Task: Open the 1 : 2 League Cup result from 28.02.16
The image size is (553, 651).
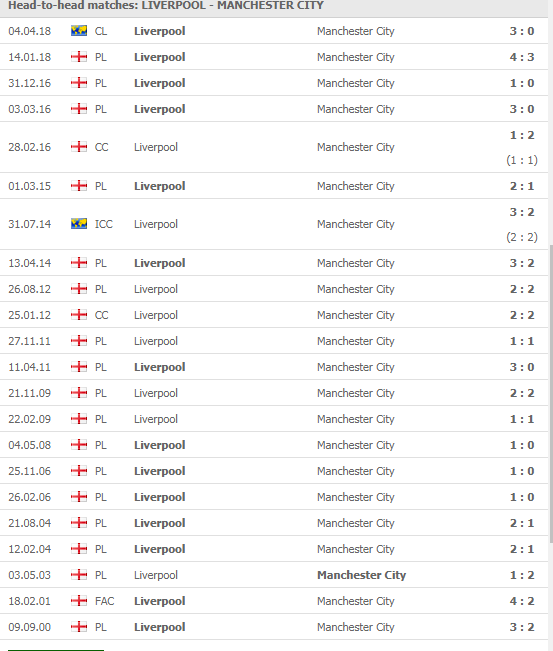Action: (522, 135)
